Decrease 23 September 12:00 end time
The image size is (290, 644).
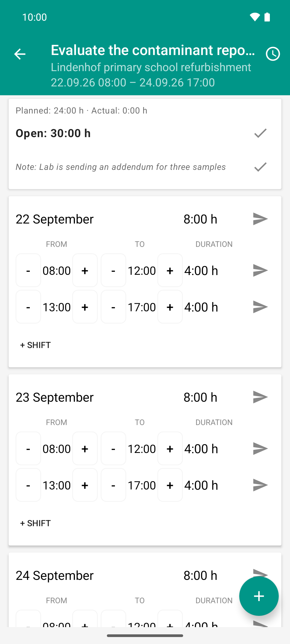click(113, 449)
